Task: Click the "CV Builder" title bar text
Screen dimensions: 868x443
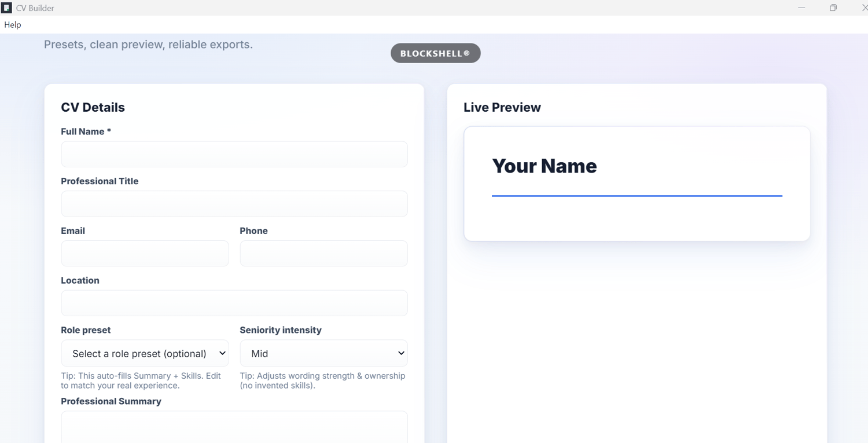Action: (35, 8)
